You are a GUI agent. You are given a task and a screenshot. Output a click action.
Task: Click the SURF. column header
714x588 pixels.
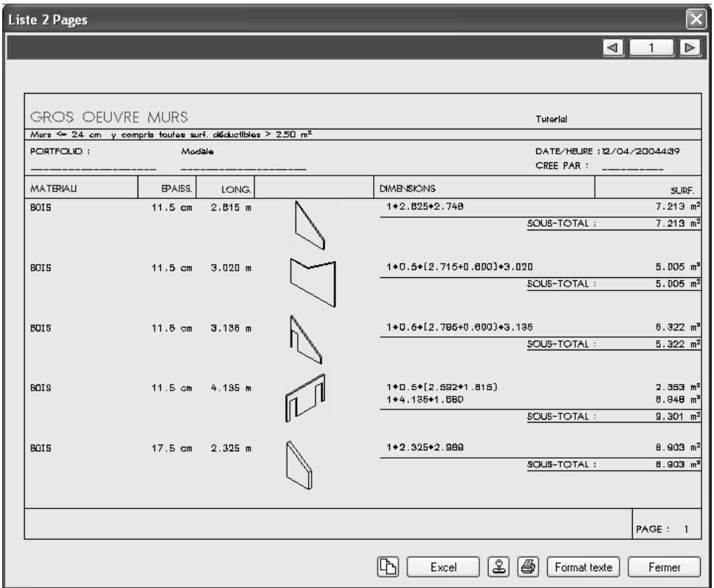click(682, 190)
